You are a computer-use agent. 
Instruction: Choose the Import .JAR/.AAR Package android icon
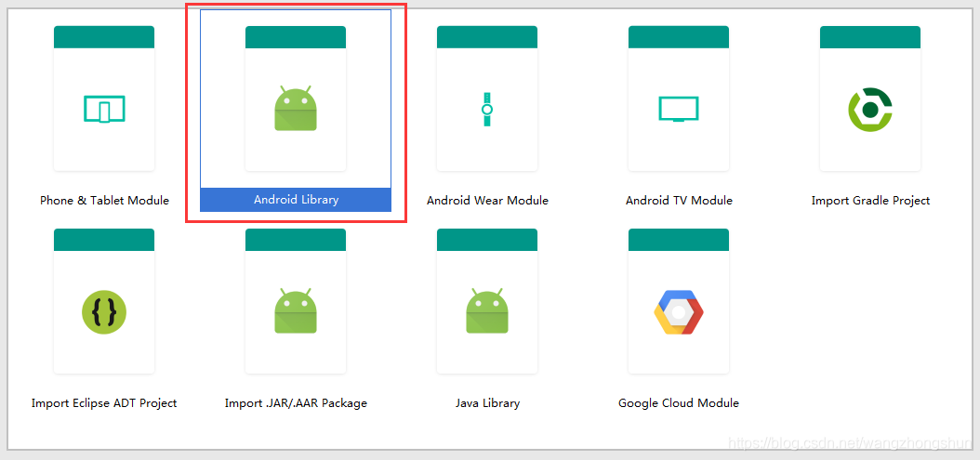tap(296, 310)
